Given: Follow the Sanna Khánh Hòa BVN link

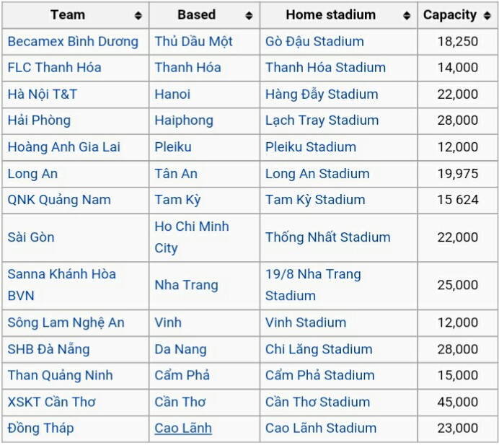Looking at the screenshot, I should (62, 285).
